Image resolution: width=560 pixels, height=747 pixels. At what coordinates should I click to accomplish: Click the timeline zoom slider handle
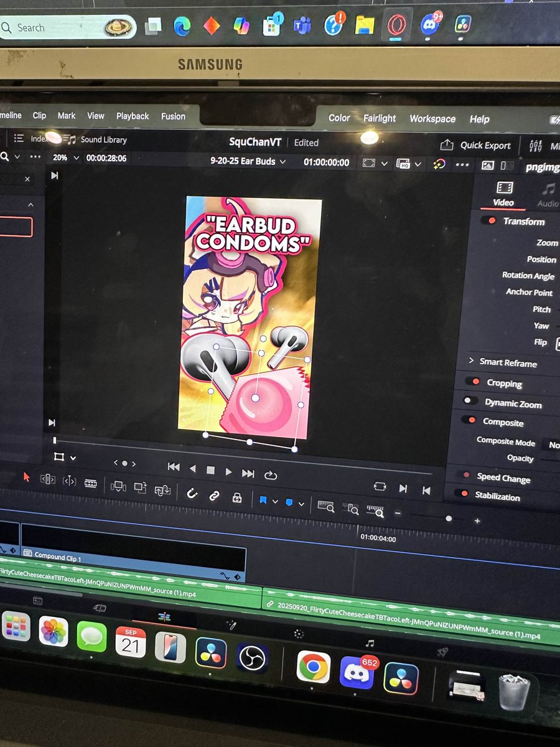449,518
